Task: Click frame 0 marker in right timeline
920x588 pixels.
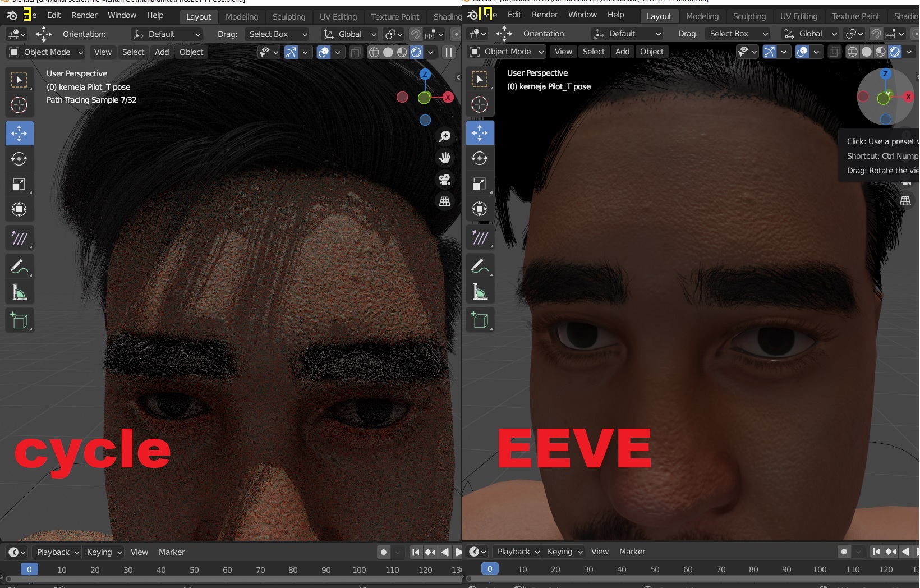Action: pyautogui.click(x=490, y=569)
